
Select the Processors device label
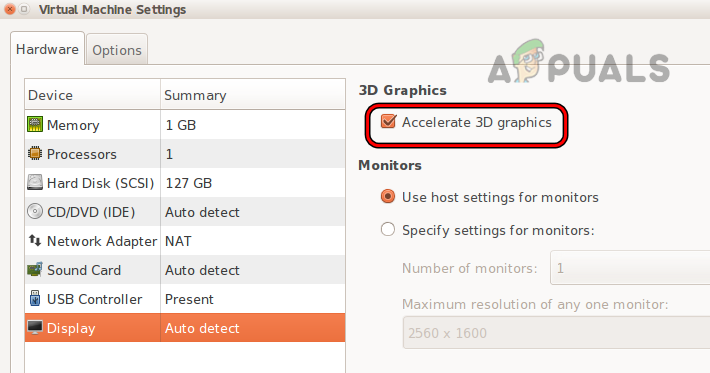82,154
